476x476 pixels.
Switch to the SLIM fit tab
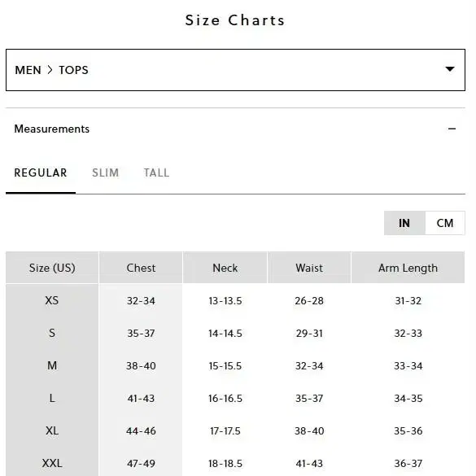pos(105,172)
